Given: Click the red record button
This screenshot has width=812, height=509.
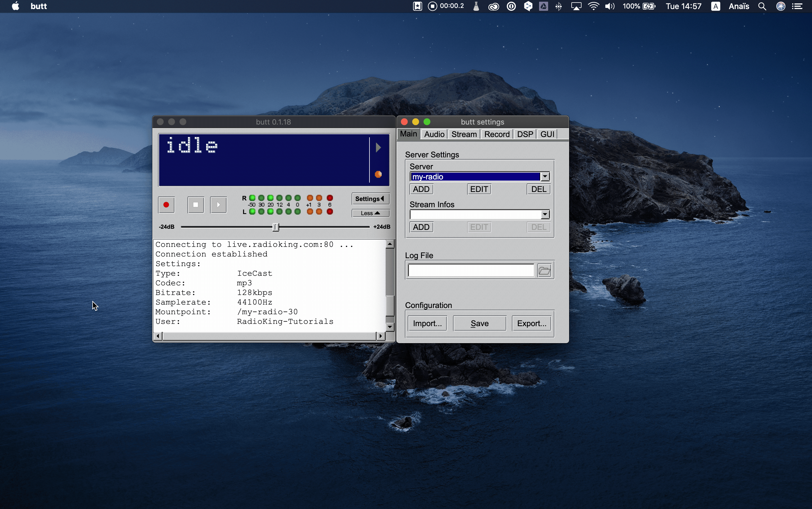Looking at the screenshot, I should tap(166, 205).
